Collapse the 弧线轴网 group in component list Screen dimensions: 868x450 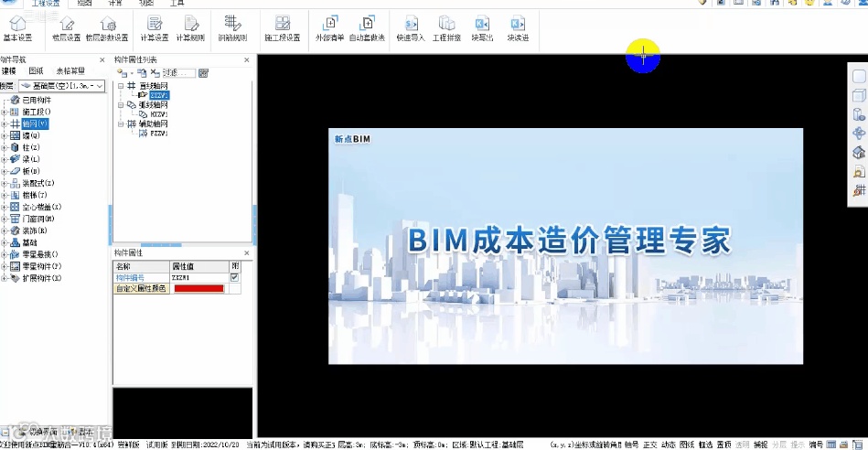121,104
